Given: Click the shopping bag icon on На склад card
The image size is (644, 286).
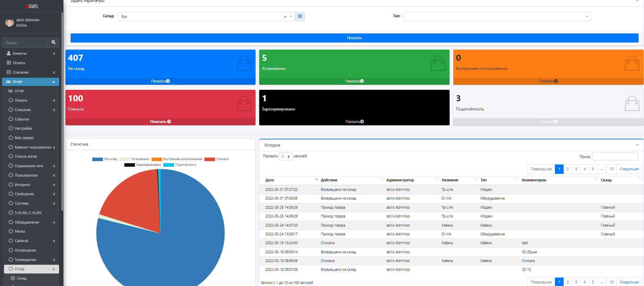Looking at the screenshot, I should tap(244, 63).
